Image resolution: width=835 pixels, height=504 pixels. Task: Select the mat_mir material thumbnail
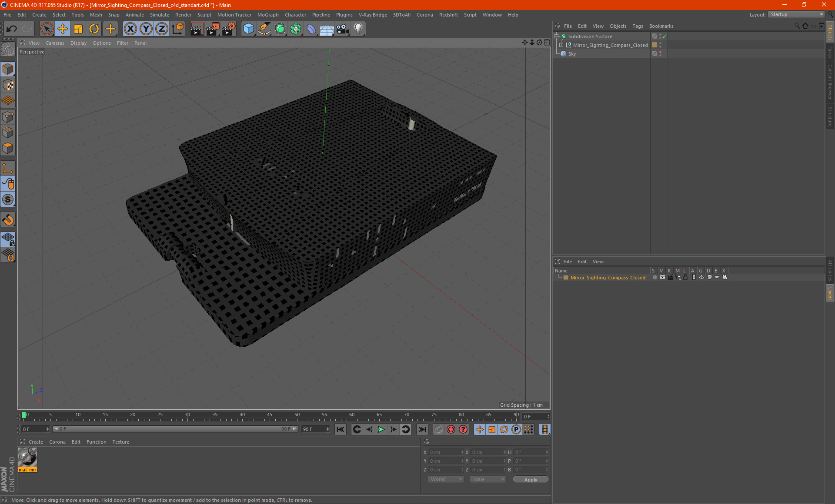click(27, 457)
